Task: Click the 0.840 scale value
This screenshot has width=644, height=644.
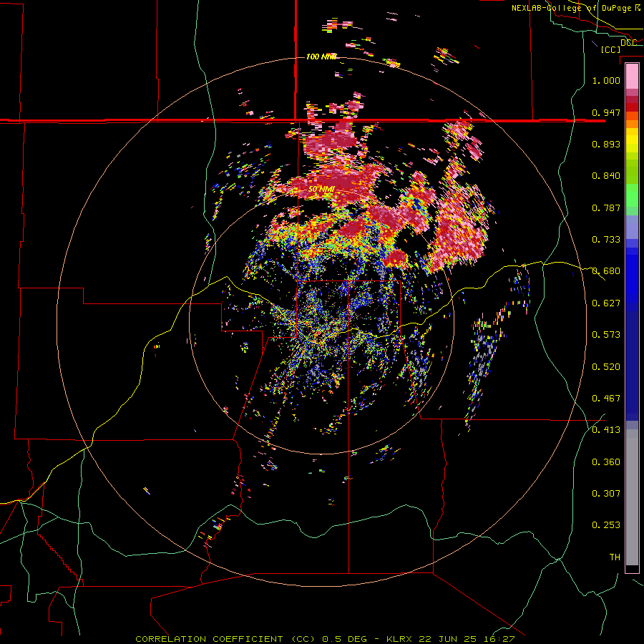Action: pyautogui.click(x=606, y=176)
